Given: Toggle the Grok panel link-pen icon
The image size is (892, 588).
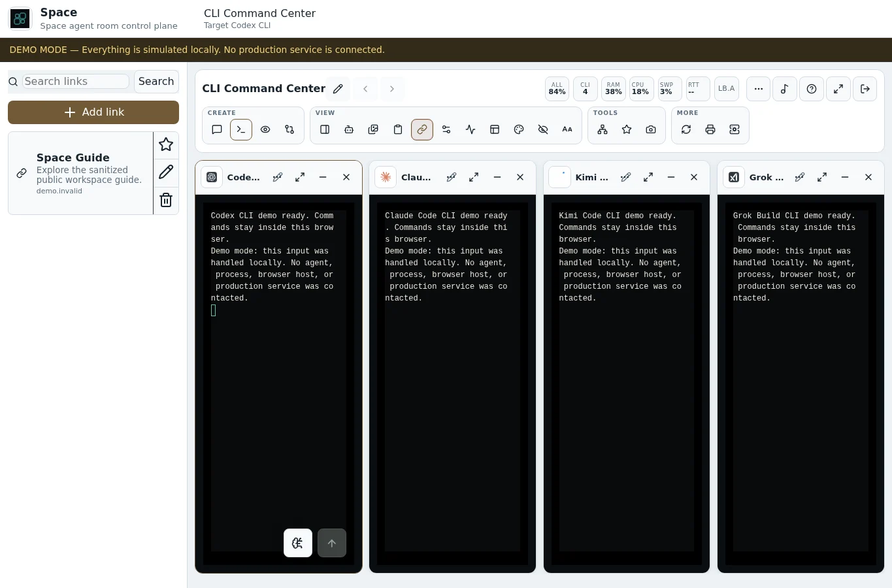Looking at the screenshot, I should point(800,177).
